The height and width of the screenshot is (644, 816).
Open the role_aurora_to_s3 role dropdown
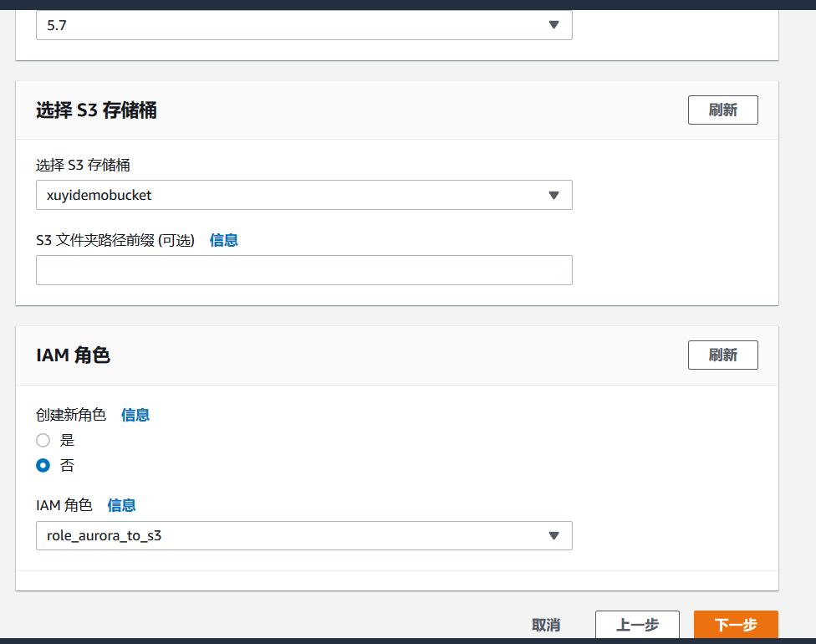click(304, 536)
